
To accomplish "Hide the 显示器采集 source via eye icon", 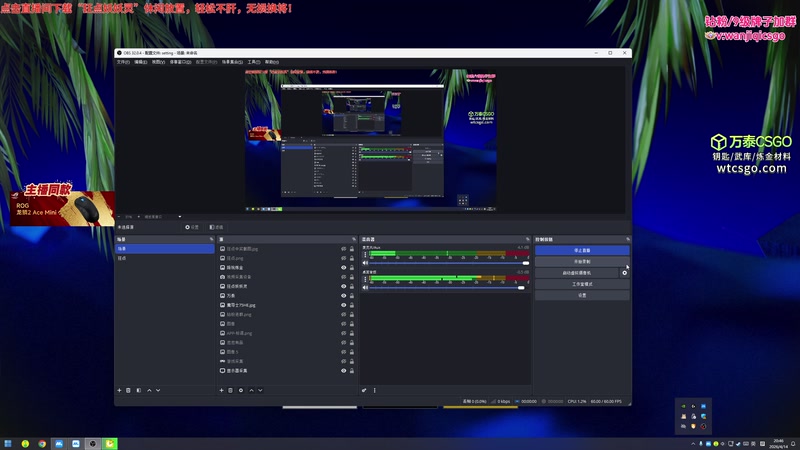I will pyautogui.click(x=343, y=370).
